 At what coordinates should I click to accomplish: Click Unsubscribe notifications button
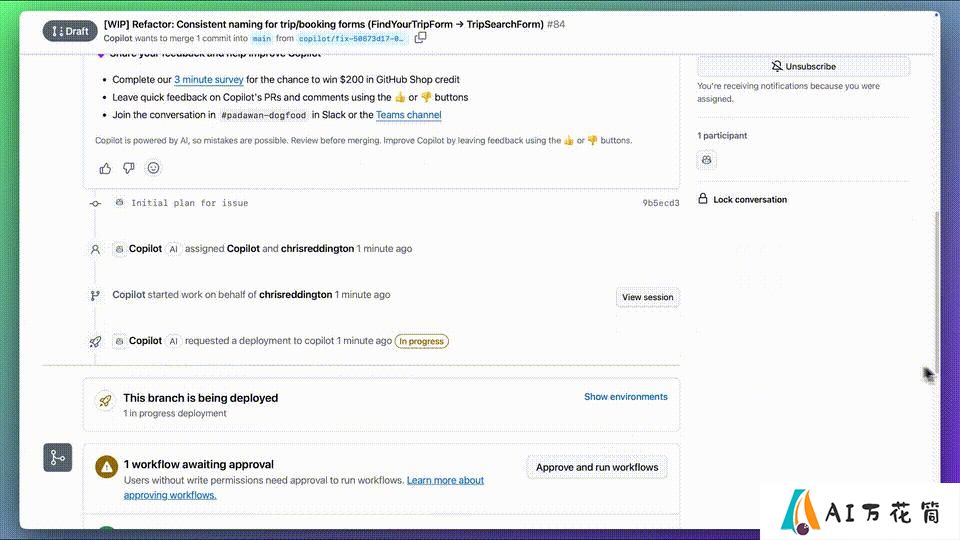click(x=803, y=66)
